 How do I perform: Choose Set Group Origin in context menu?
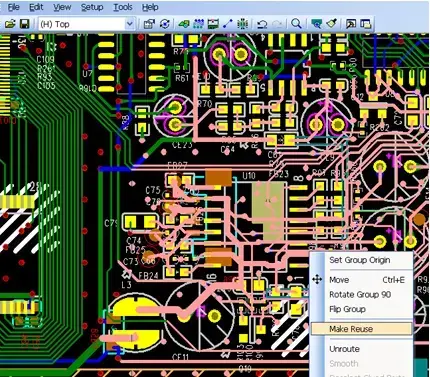pyautogui.click(x=360, y=260)
